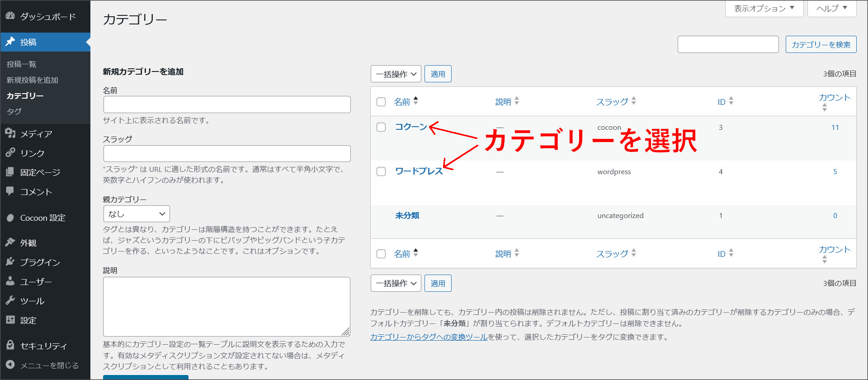Image resolution: width=868 pixels, height=380 pixels.
Task: Select カテゴリー in the 投稿 submenu
Action: click(25, 95)
